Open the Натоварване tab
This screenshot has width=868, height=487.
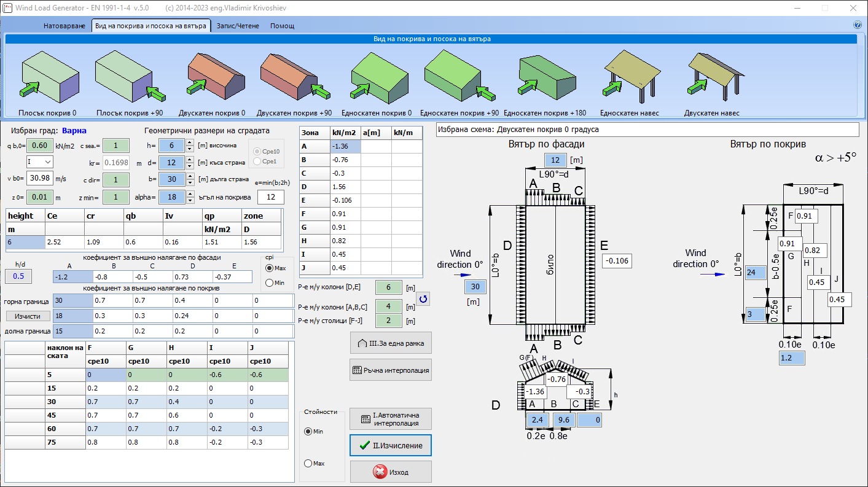(x=65, y=26)
